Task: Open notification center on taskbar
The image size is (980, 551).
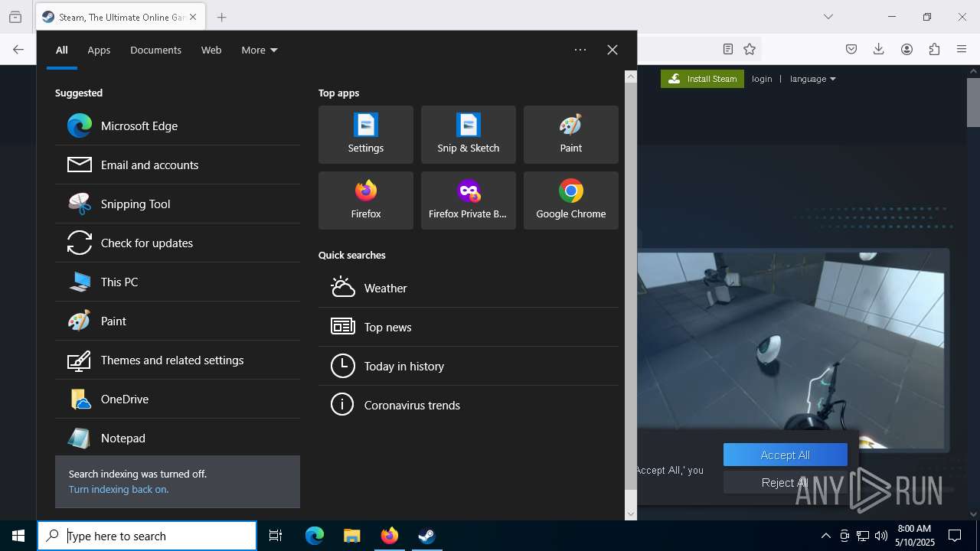Action: (x=955, y=536)
